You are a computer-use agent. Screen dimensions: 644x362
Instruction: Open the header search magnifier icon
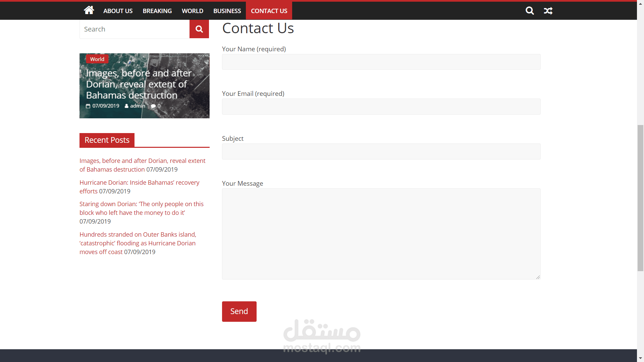coord(530,11)
